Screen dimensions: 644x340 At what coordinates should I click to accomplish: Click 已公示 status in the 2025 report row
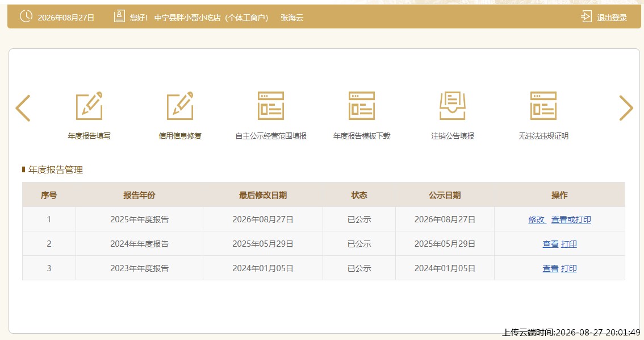coord(359,219)
